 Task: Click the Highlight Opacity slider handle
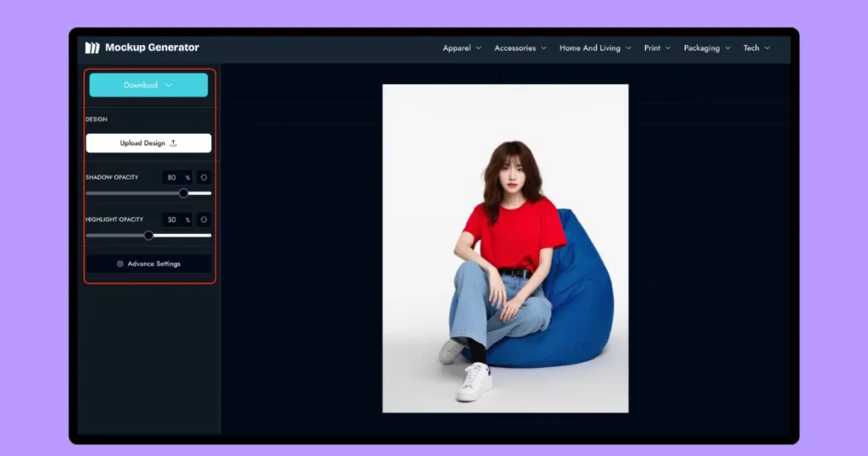click(149, 236)
